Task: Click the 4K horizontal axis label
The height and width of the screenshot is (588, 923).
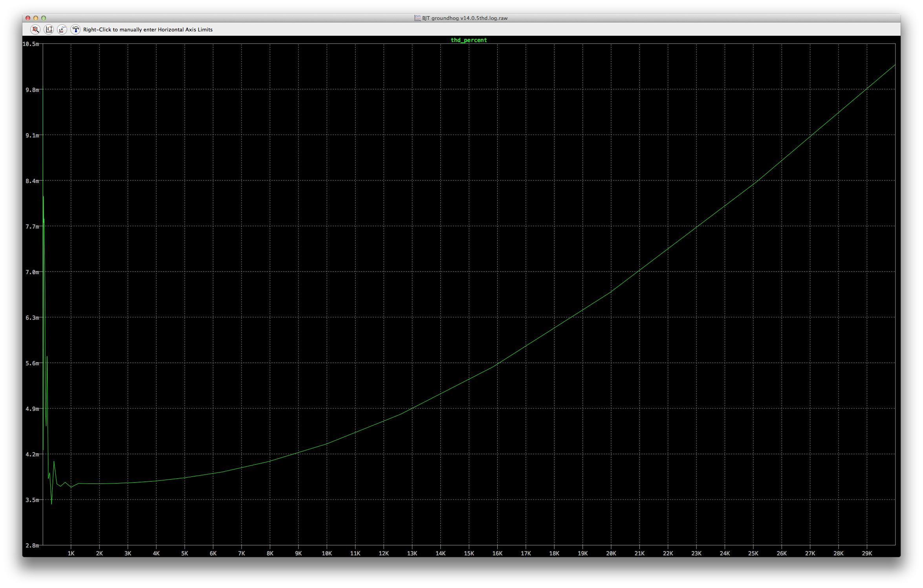Action: [156, 553]
